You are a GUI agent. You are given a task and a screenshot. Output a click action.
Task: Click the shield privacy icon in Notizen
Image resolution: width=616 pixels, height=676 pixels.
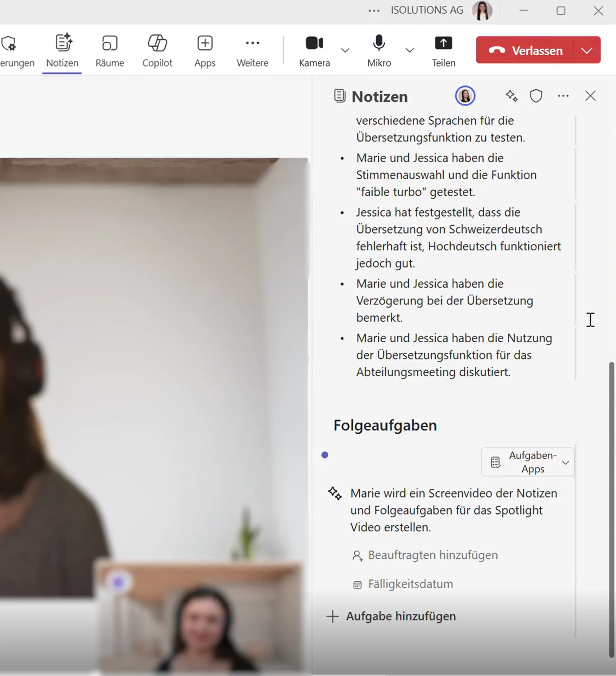(536, 96)
